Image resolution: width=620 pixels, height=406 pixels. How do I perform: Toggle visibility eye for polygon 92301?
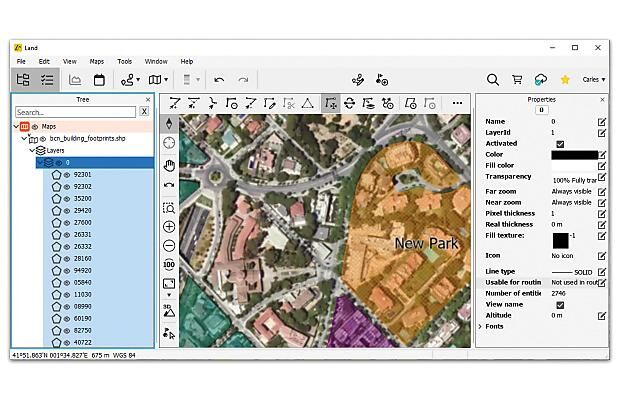point(67,175)
